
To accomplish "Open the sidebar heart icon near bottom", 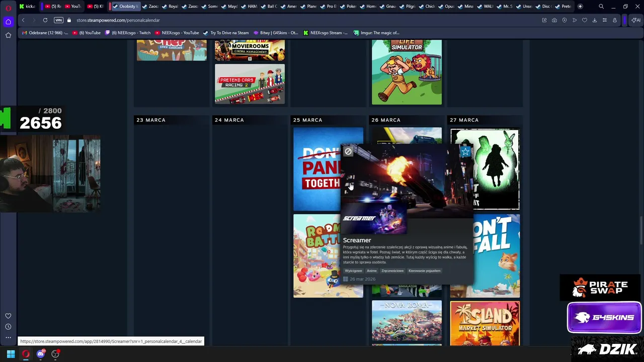I will click(8, 316).
